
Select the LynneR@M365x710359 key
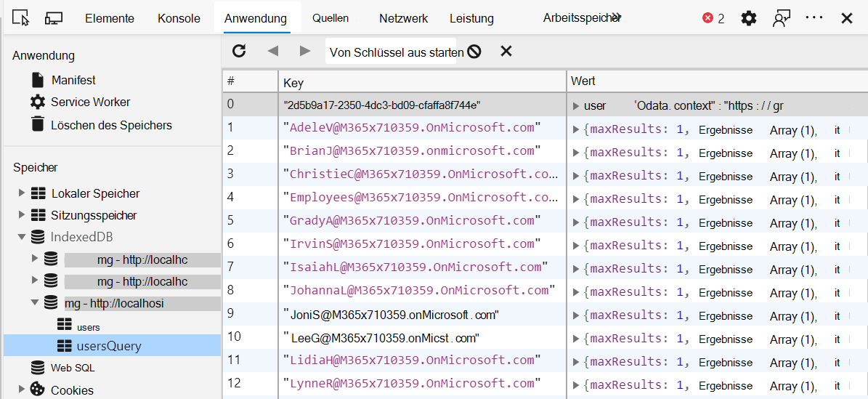412,384
